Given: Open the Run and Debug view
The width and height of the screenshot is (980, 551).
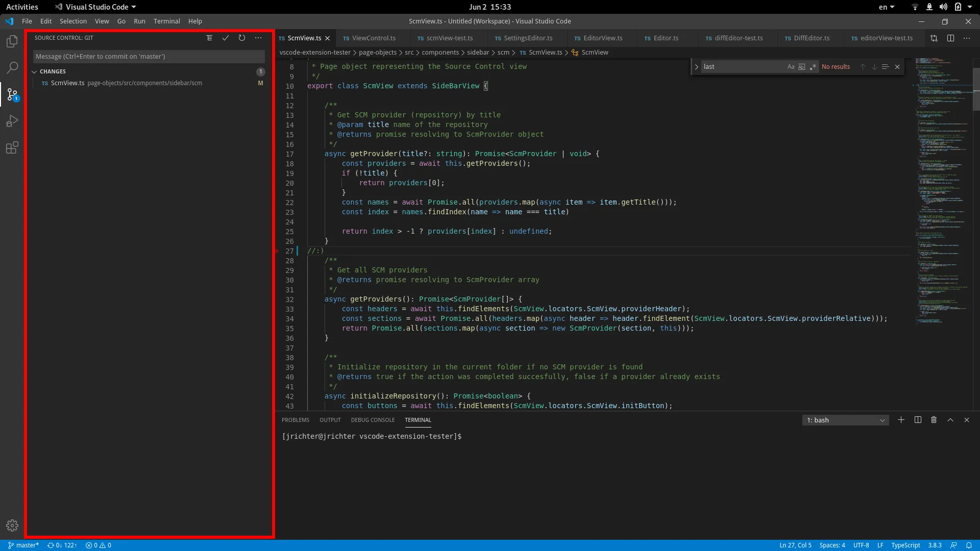Looking at the screenshot, I should point(12,121).
